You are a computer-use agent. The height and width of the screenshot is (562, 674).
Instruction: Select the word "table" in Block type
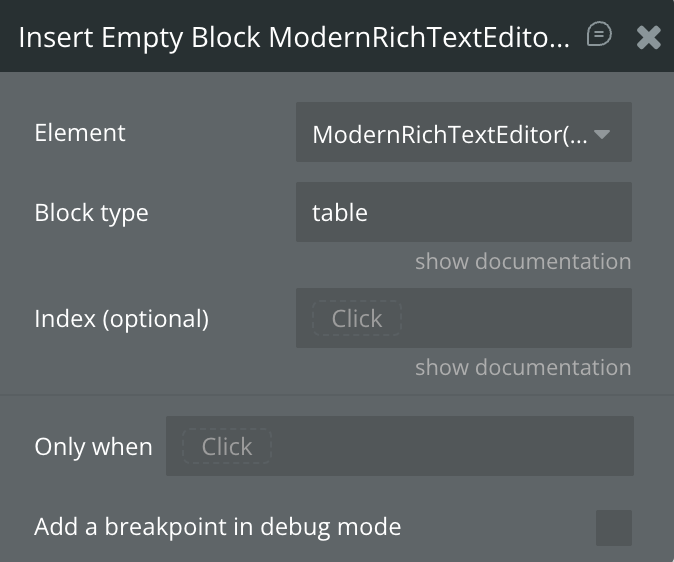tap(340, 212)
